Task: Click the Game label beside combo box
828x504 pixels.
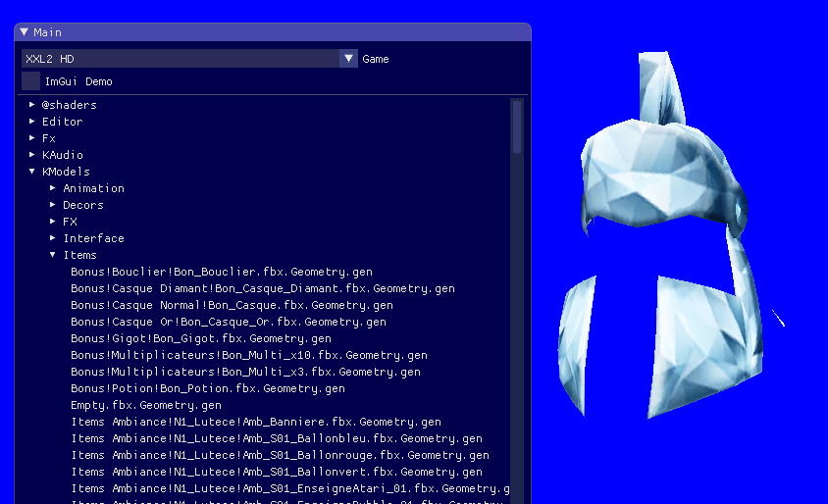Action: click(x=376, y=59)
